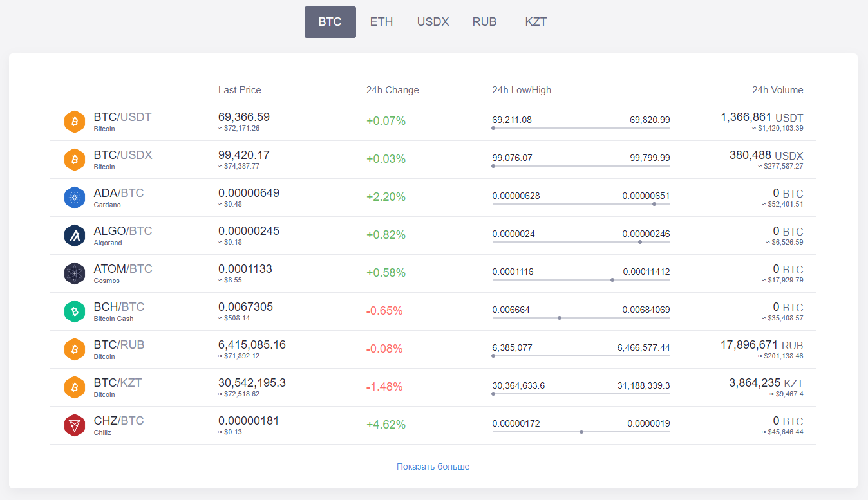Click the +2.20% change value
The height and width of the screenshot is (500, 868).
pyautogui.click(x=386, y=197)
